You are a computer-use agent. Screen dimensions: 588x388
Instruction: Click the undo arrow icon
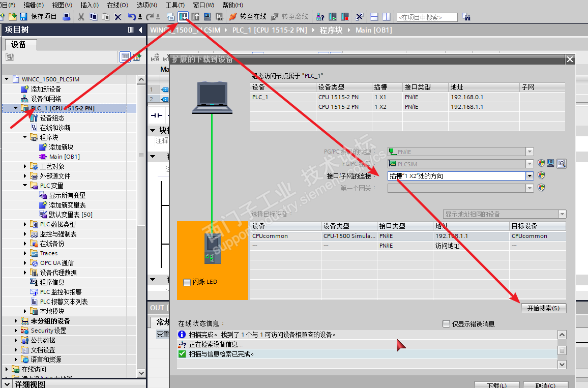click(132, 16)
